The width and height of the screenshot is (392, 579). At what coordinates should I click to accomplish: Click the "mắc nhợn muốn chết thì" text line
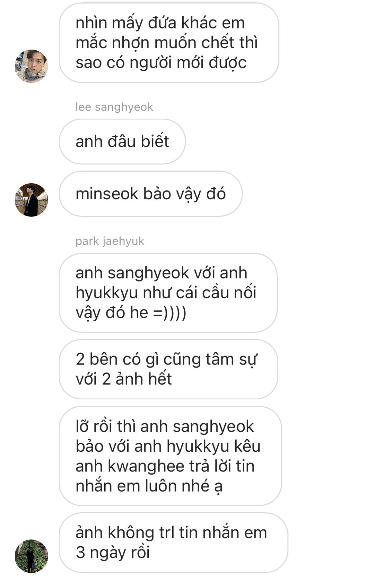(x=167, y=43)
